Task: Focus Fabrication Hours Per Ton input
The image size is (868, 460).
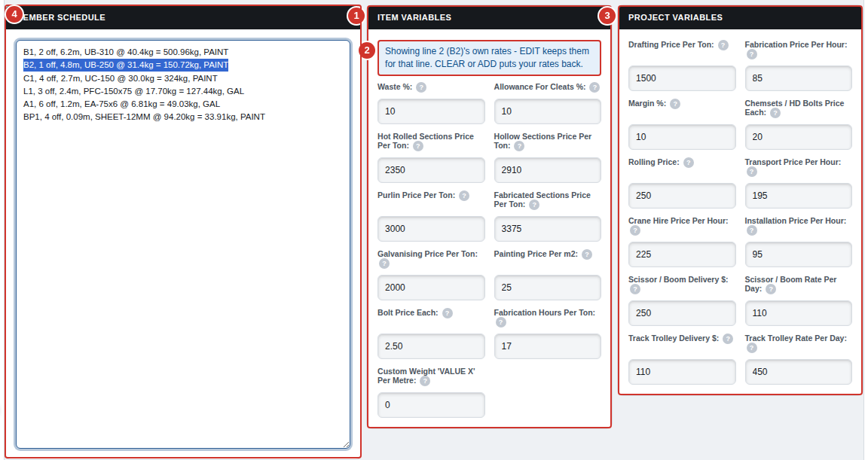Action: pos(547,346)
